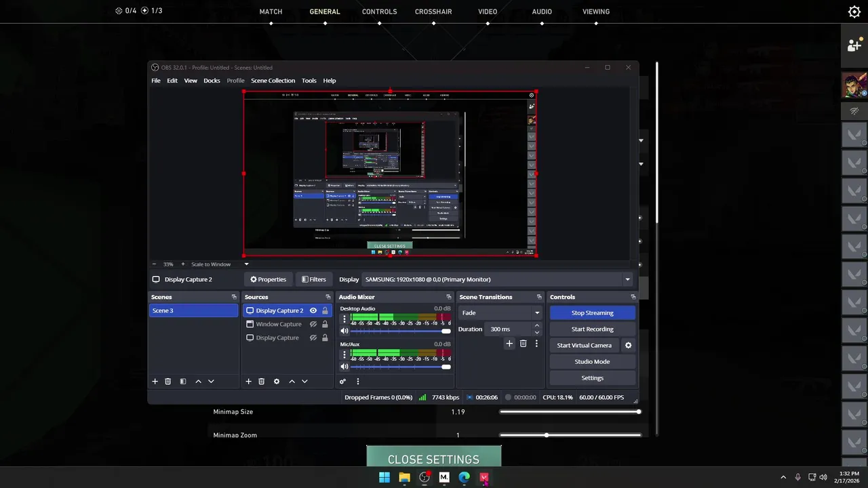Screen dimensions: 868x488
Task: Pop out the Sources dock
Action: click(328, 297)
